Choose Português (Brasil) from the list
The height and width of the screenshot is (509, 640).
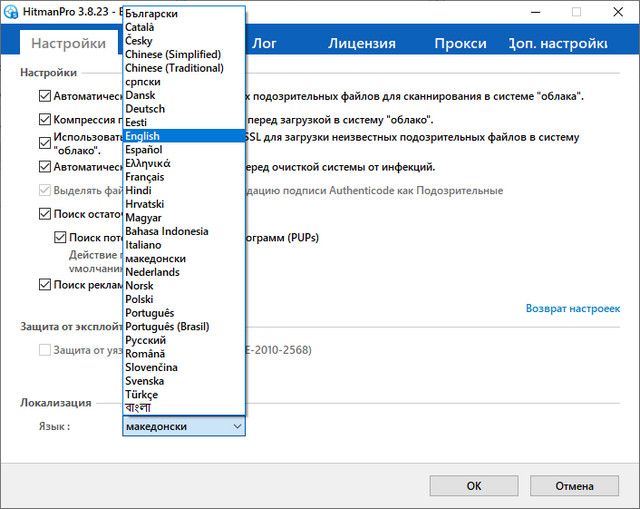pyautogui.click(x=168, y=326)
